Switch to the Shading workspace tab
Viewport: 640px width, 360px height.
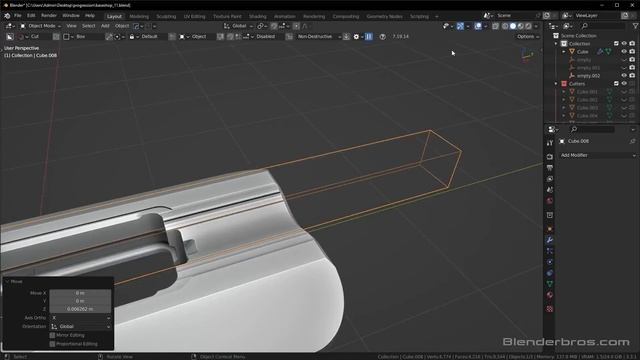[x=258, y=17]
